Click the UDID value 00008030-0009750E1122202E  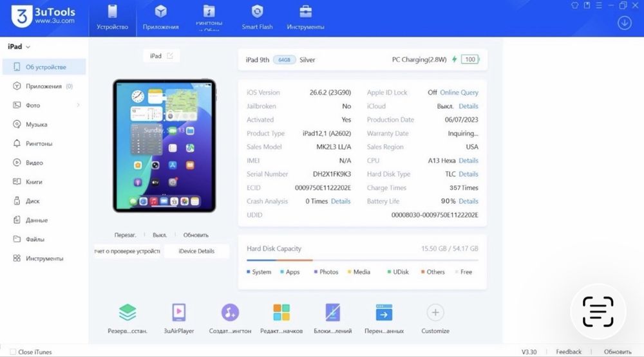tap(435, 215)
